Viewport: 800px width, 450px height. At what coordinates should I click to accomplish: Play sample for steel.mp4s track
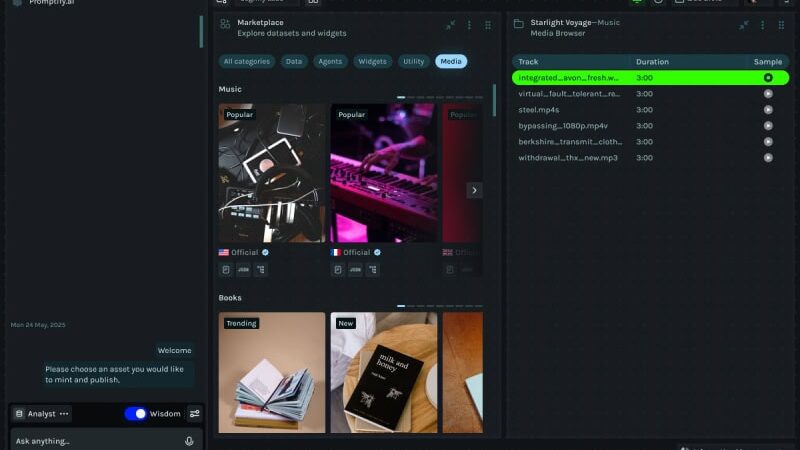point(768,110)
